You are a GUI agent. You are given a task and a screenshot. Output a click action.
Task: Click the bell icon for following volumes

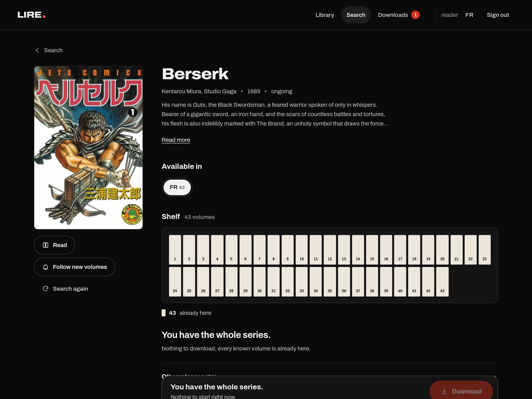pyautogui.click(x=46, y=267)
